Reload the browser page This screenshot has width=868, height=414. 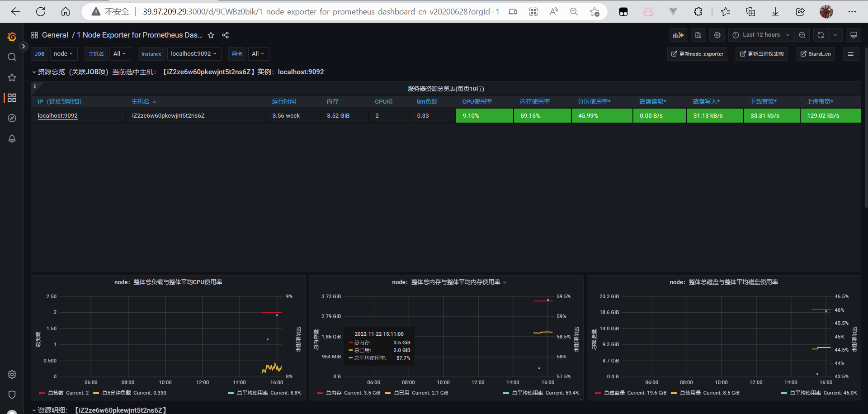[x=41, y=12]
